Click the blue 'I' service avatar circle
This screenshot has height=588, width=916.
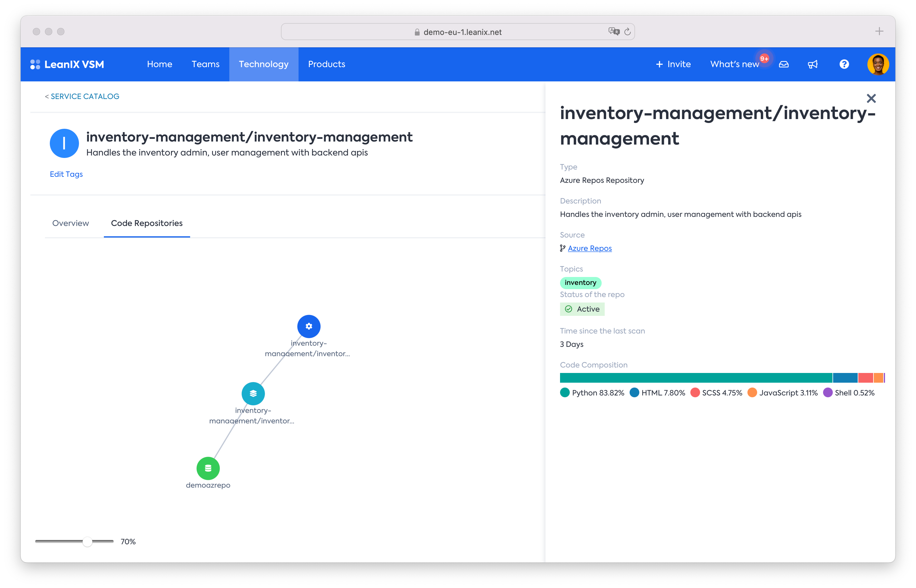pyautogui.click(x=64, y=143)
